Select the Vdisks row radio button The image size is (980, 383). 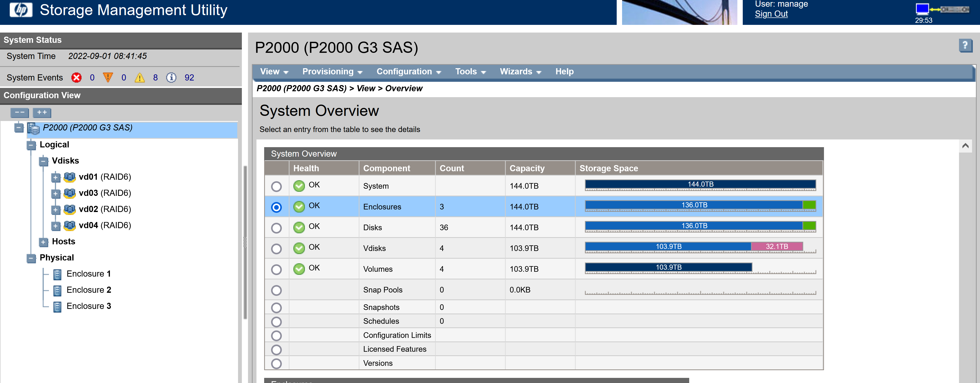pos(276,249)
